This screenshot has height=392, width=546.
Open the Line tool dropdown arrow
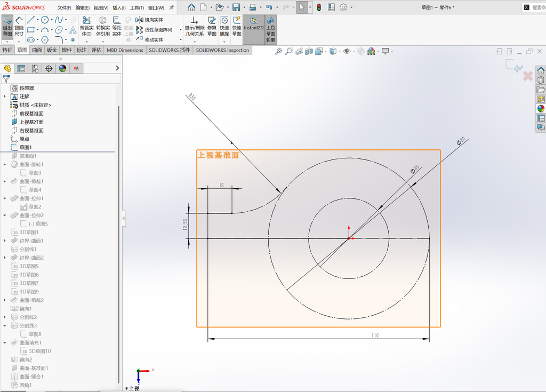[37, 20]
